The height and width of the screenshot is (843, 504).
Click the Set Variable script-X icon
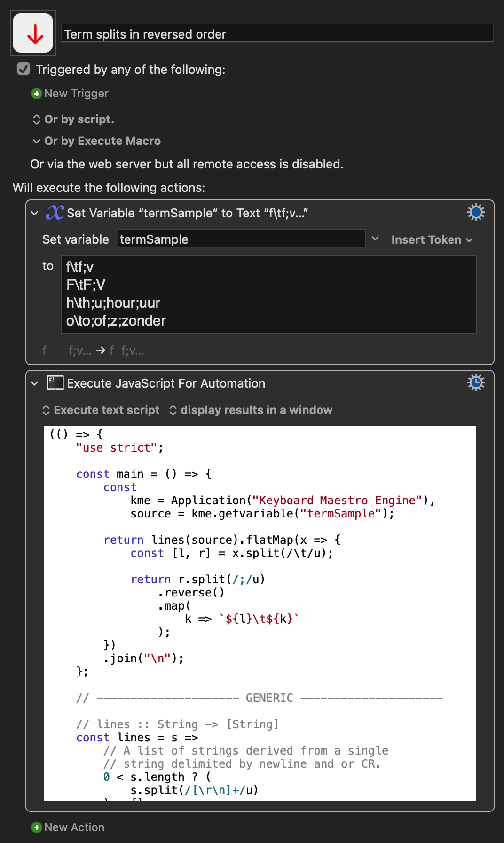pos(55,213)
